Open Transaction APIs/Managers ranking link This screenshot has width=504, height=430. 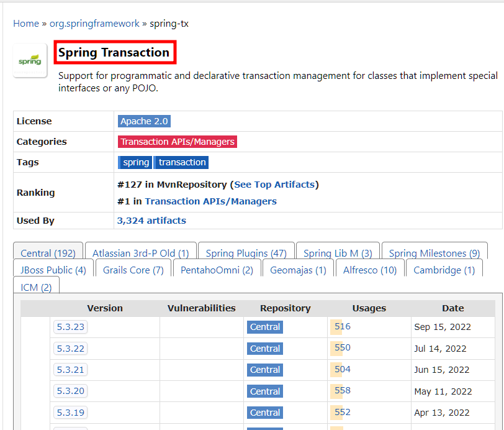pos(210,201)
